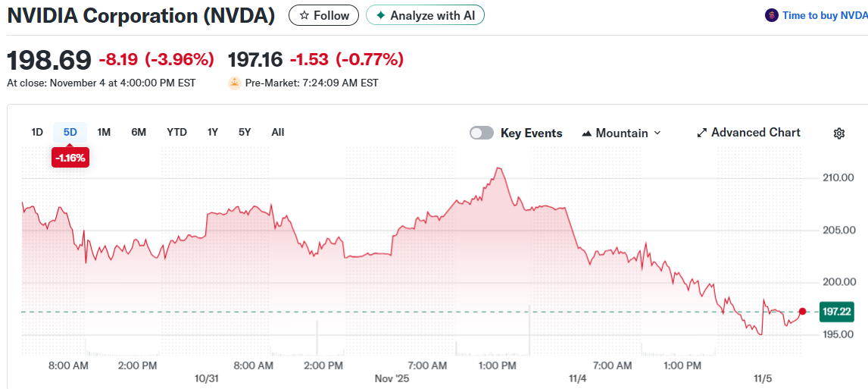Click the pre-market sunrise icon

click(x=235, y=83)
